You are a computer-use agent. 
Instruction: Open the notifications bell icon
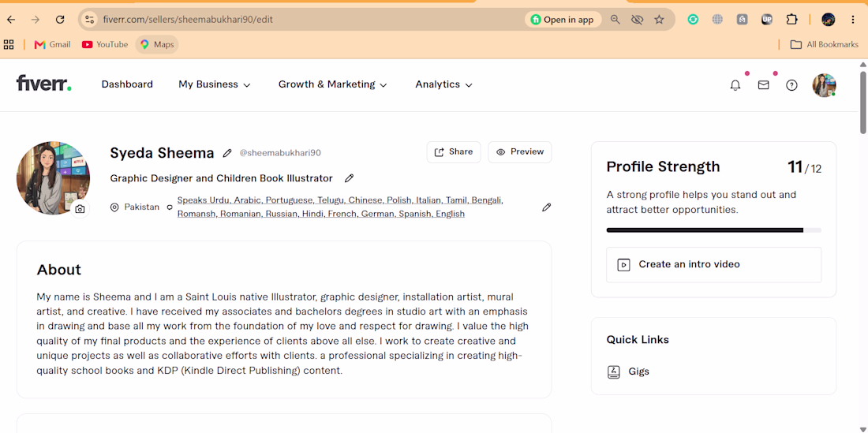pyautogui.click(x=735, y=85)
